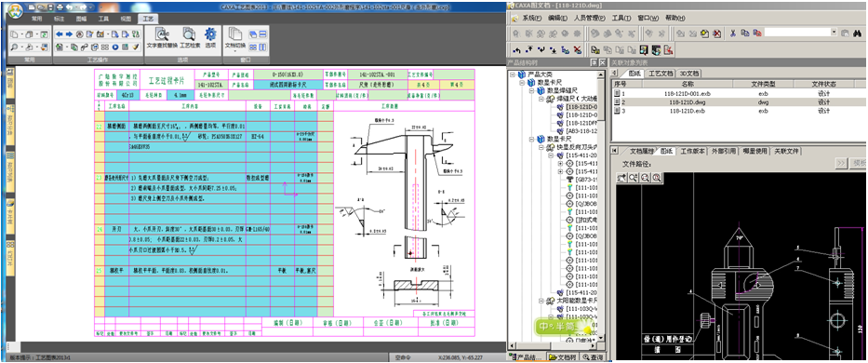The image size is (868, 363).
Task: Open the 工作版本 tab
Action: [x=692, y=151]
